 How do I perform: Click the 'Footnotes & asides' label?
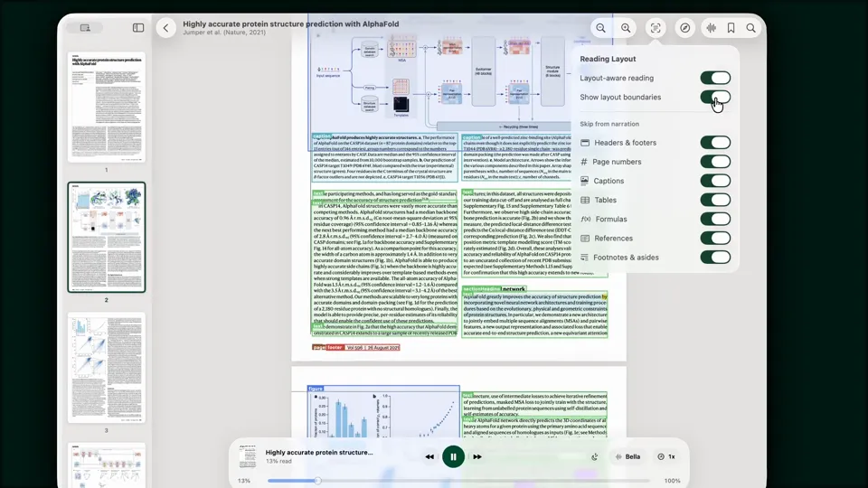(x=626, y=258)
